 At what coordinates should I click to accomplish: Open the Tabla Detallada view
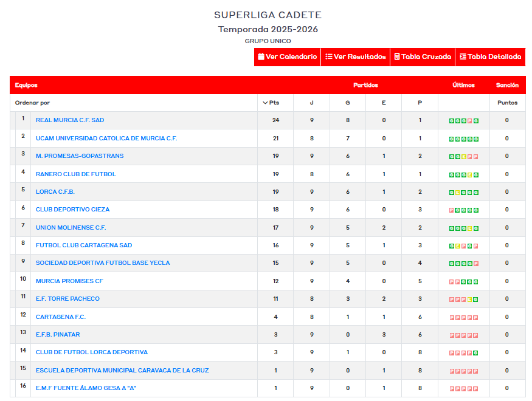point(490,57)
